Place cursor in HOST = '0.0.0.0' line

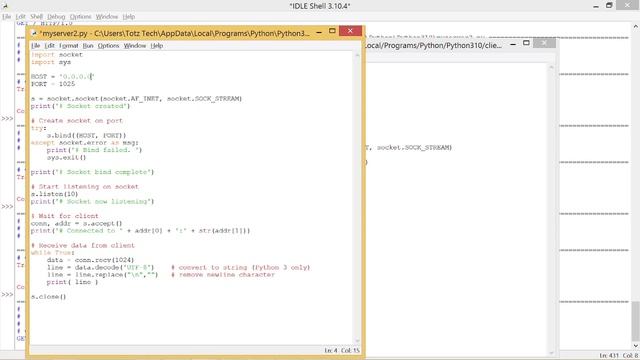(62, 77)
